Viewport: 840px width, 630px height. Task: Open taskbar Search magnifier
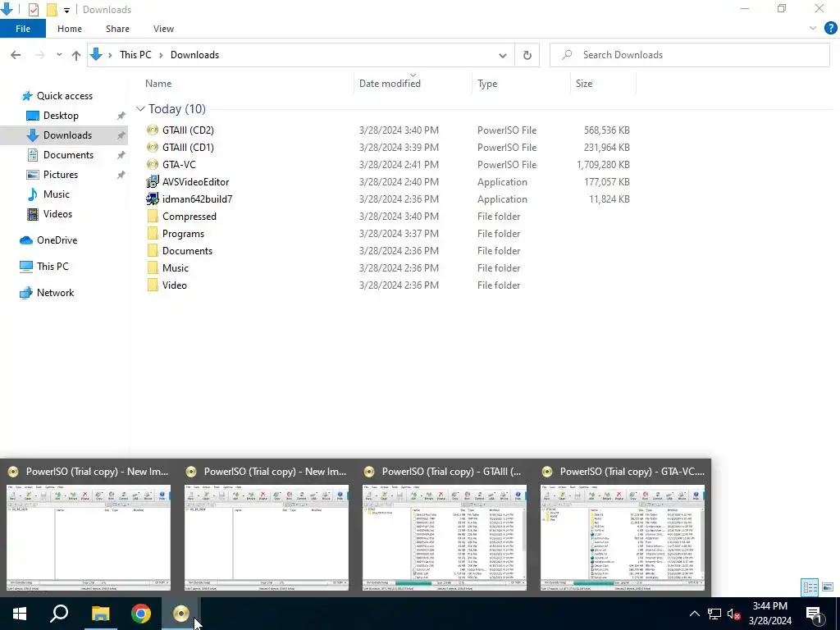point(59,614)
